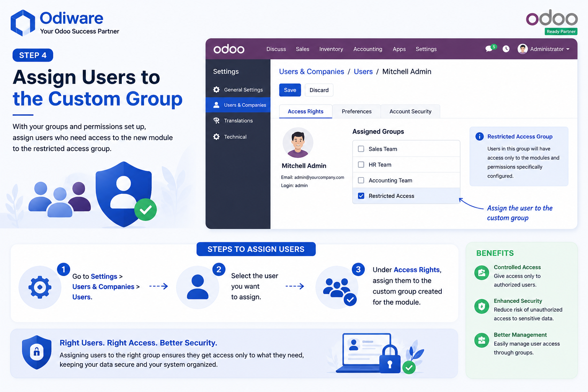This screenshot has height=392, width=588.
Task: Click the Enhanced Security shield icon
Action: click(482, 306)
